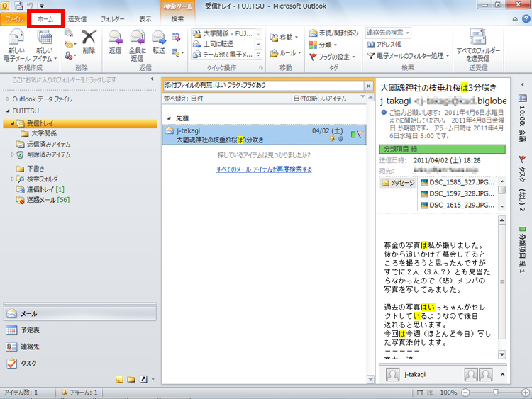Image resolution: width=532 pixels, height=399 pixels.
Task: Open the 送信済みアイテム folder
Action: click(x=48, y=144)
